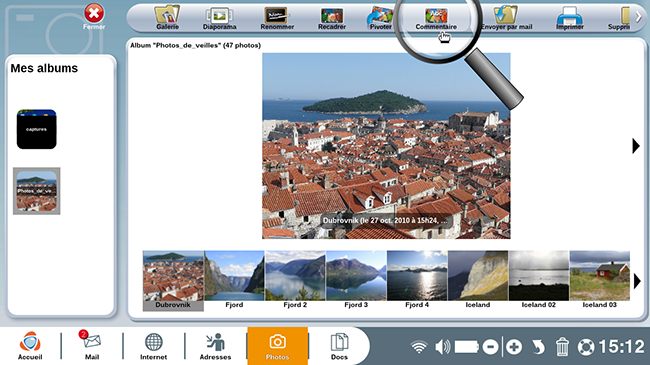Click the undo back arrow icon
Screen dimensions: 650x365
pyautogui.click(x=538, y=346)
